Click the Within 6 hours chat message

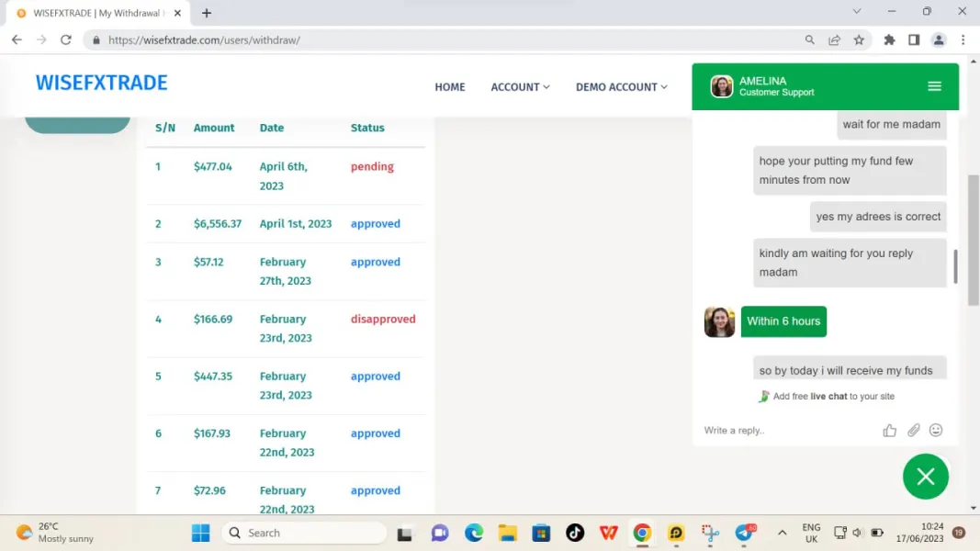[783, 321]
